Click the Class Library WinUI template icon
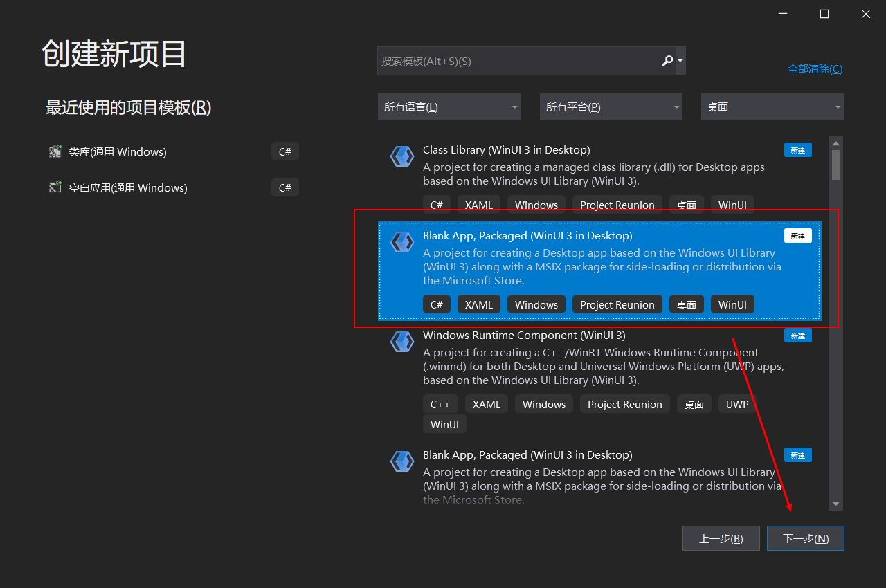This screenshot has height=588, width=886. 402,156
